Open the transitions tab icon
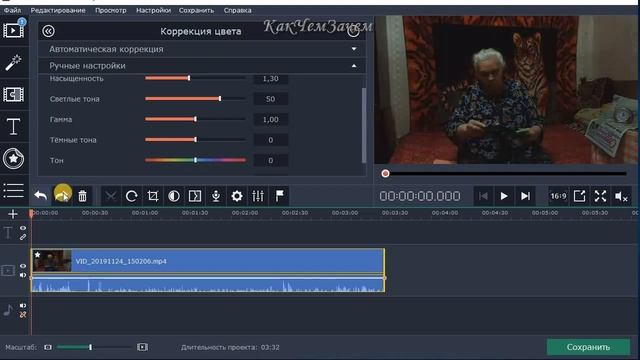The image size is (640, 360). tap(13, 94)
